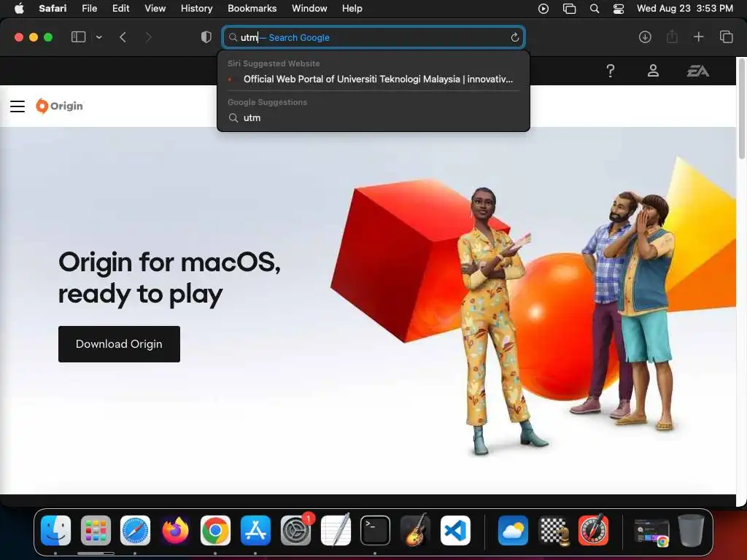
Task: Open the privacy report shield icon
Action: click(206, 37)
